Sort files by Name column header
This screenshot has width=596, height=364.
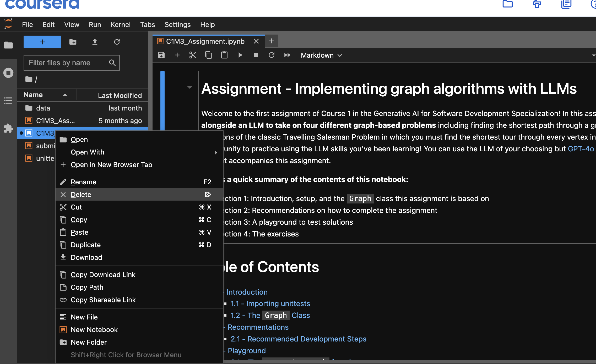(33, 95)
